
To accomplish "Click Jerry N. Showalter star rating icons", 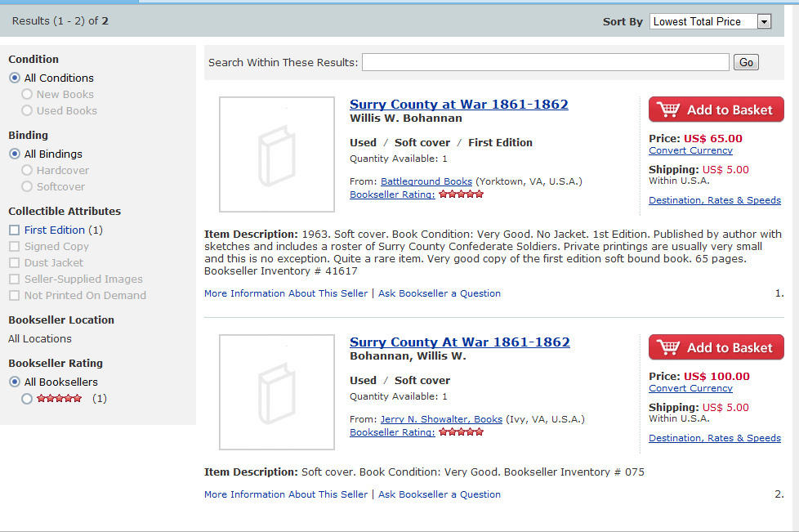I will (x=461, y=432).
